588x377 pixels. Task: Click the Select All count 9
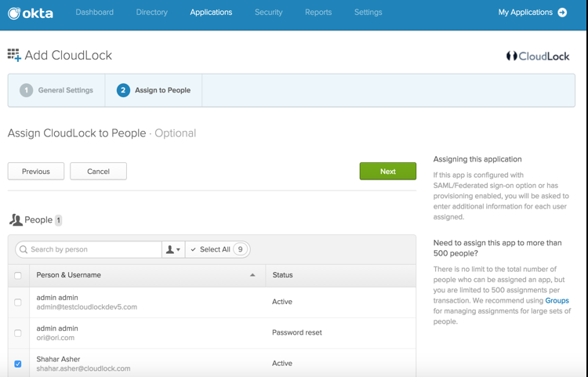(x=241, y=249)
